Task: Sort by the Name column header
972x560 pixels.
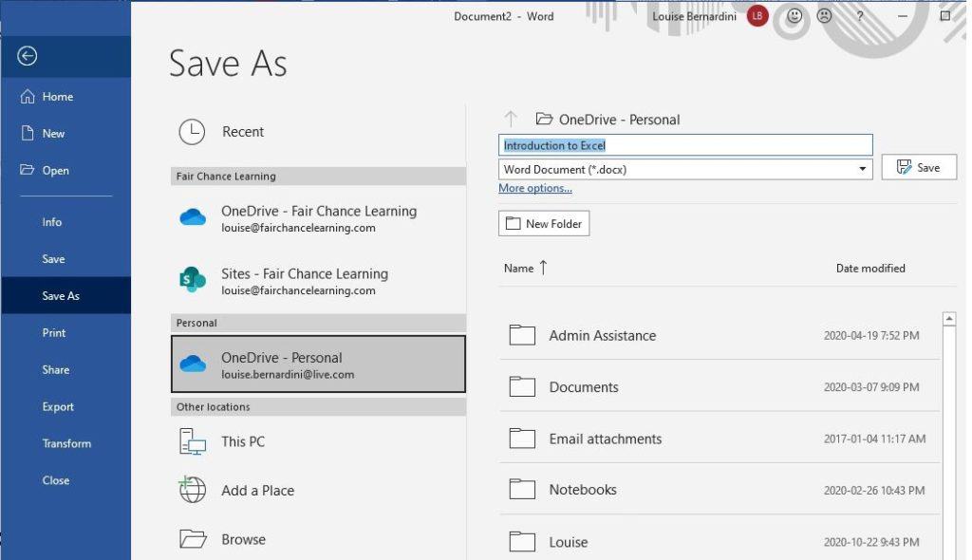Action: coord(519,268)
